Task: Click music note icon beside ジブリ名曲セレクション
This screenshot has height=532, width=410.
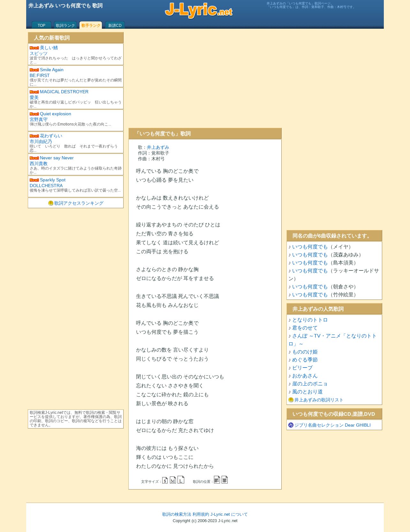Action: [291, 425]
